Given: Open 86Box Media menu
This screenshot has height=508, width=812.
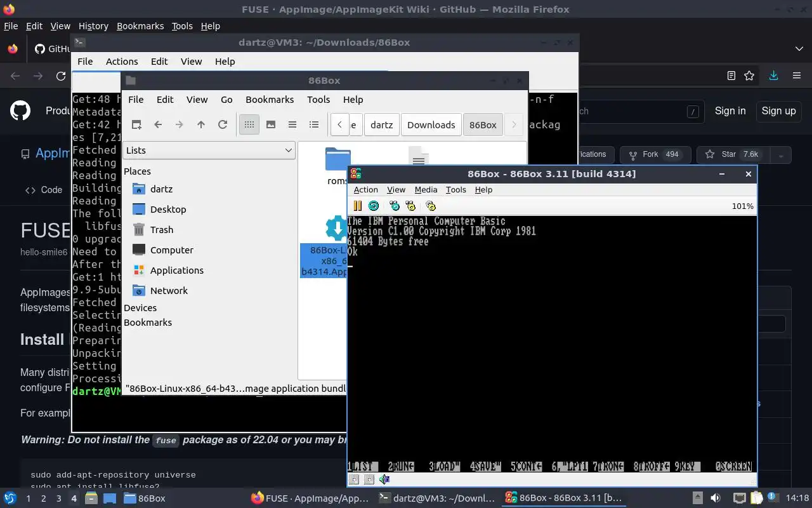Looking at the screenshot, I should point(426,190).
